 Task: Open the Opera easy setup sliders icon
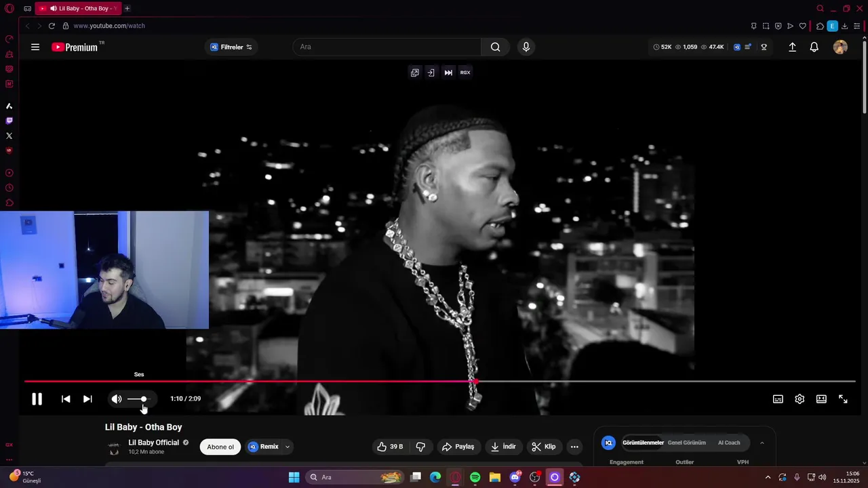pos(857,26)
